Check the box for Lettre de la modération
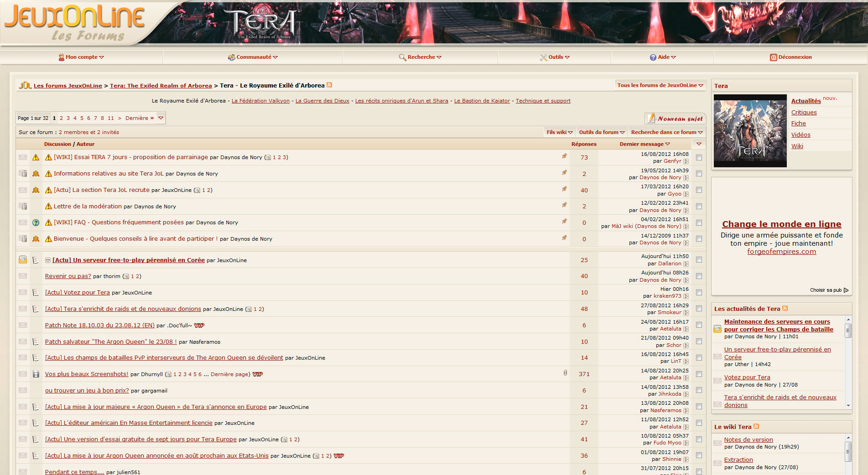The height and width of the screenshot is (475, 868). [699, 207]
